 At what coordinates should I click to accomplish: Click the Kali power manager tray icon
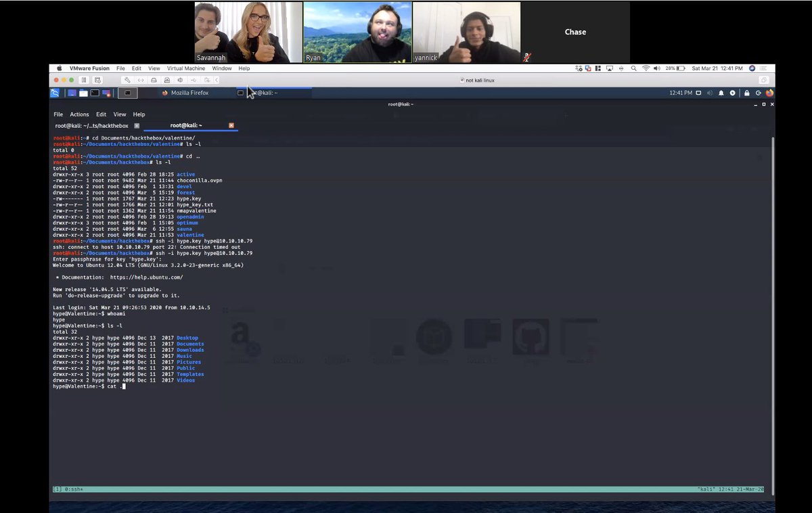coord(732,93)
